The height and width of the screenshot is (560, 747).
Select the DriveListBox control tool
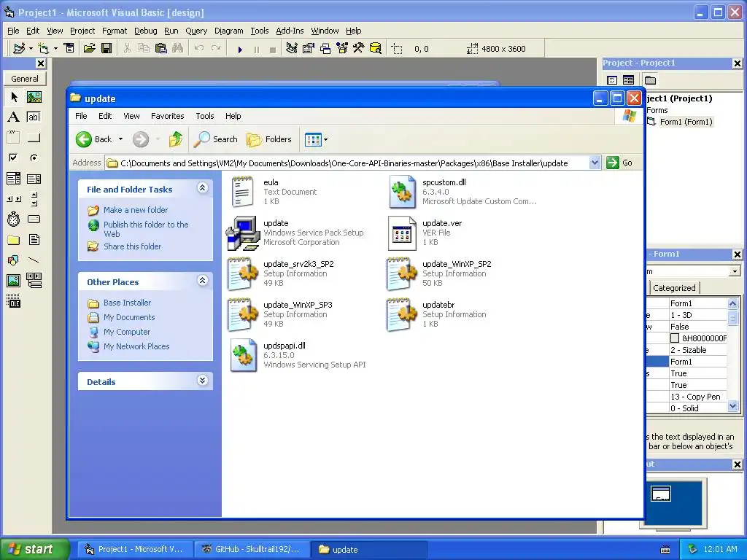pyautogui.click(x=34, y=219)
